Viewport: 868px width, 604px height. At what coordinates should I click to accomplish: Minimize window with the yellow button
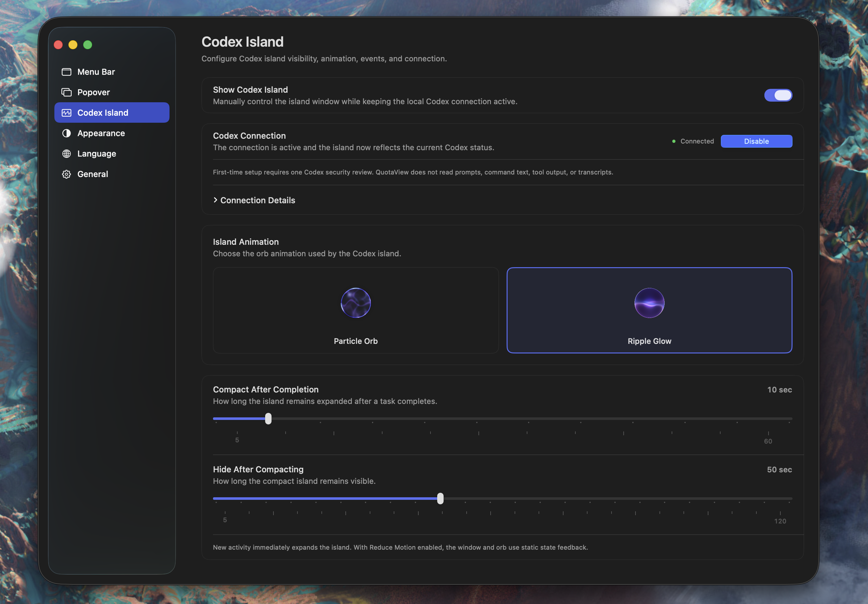point(73,44)
